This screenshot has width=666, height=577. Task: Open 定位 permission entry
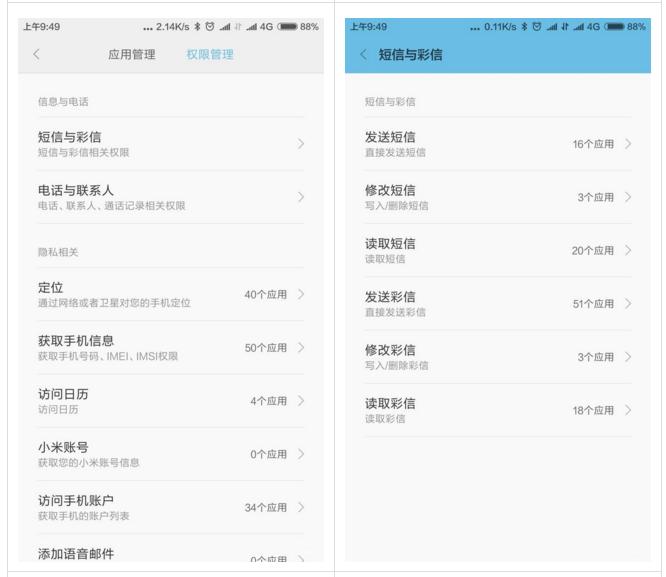[171, 294]
